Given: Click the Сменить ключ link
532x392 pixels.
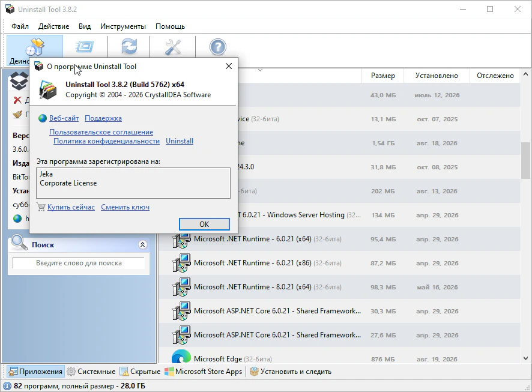Looking at the screenshot, I should pyautogui.click(x=125, y=207).
